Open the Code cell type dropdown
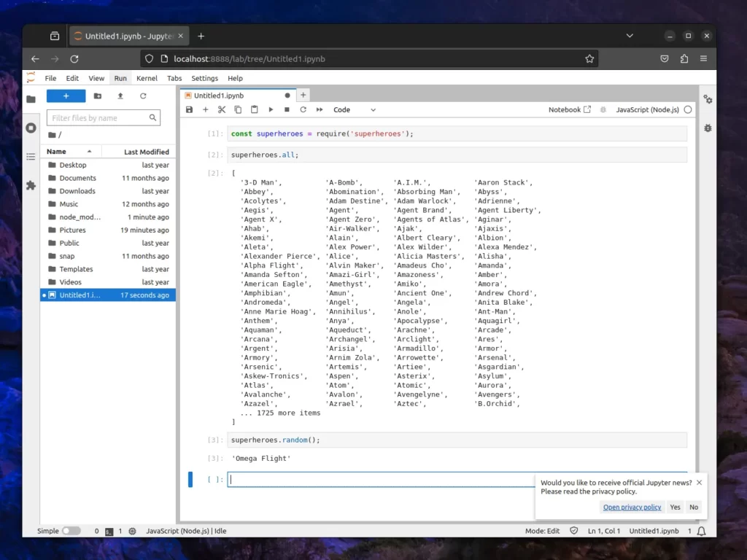 (x=355, y=109)
